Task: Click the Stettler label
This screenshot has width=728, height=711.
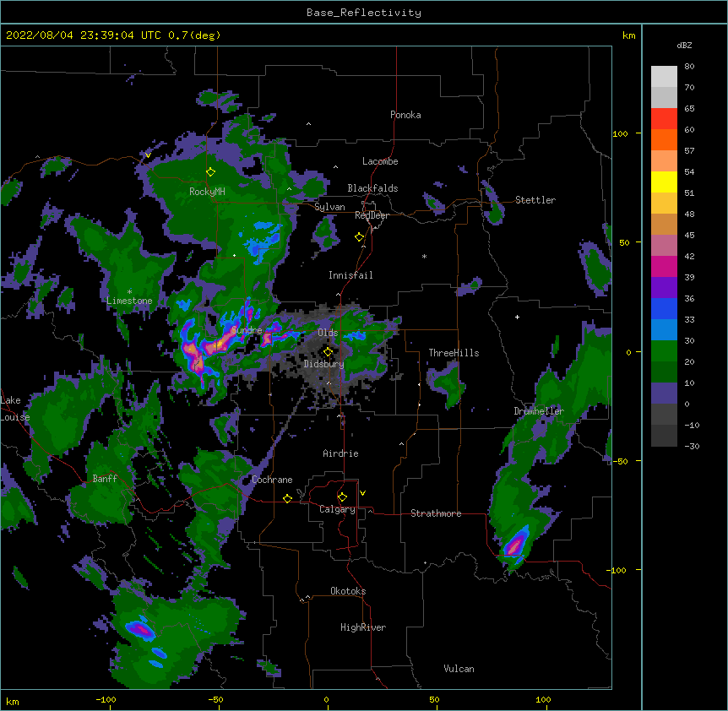Action: (x=535, y=200)
